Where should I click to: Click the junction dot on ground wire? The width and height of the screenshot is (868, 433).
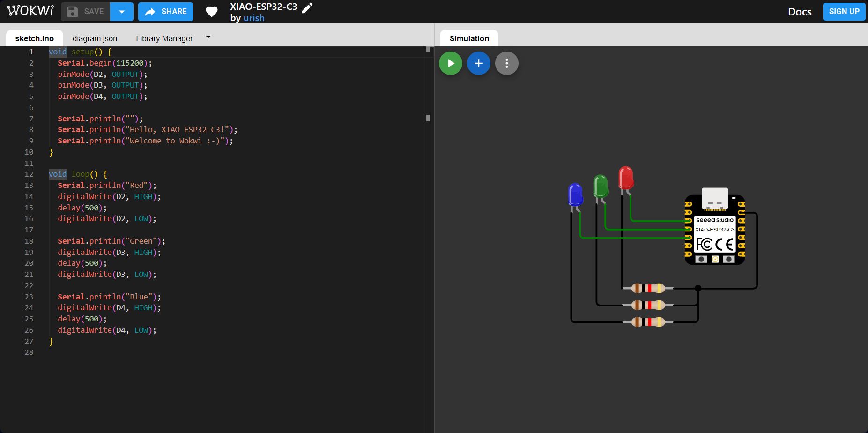698,288
